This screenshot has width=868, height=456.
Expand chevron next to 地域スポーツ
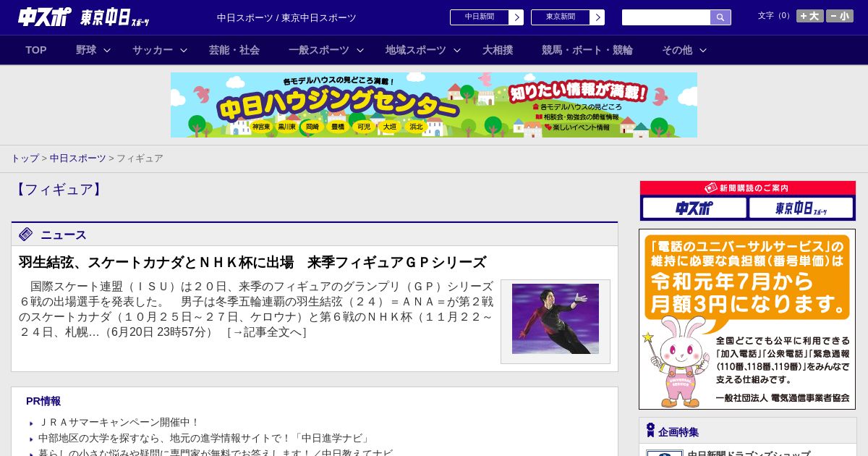[x=457, y=50]
